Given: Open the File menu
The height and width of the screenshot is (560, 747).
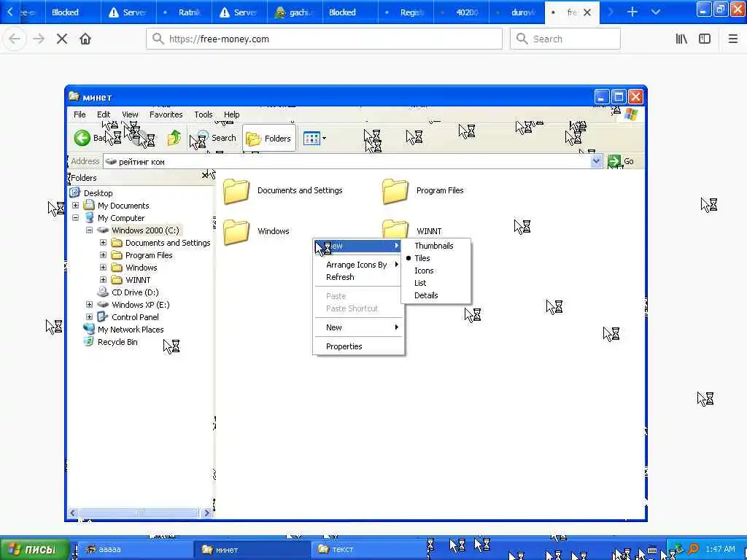Looking at the screenshot, I should (80, 114).
